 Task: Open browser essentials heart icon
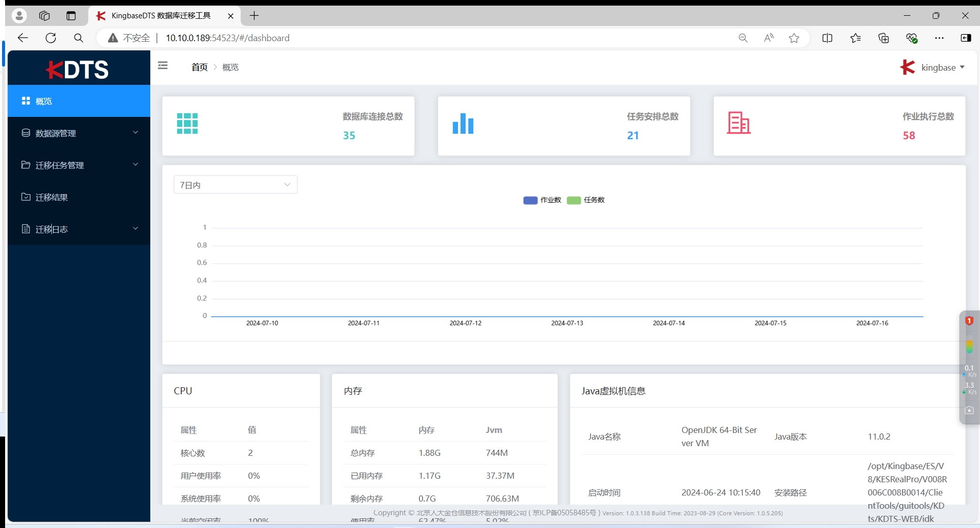point(911,38)
